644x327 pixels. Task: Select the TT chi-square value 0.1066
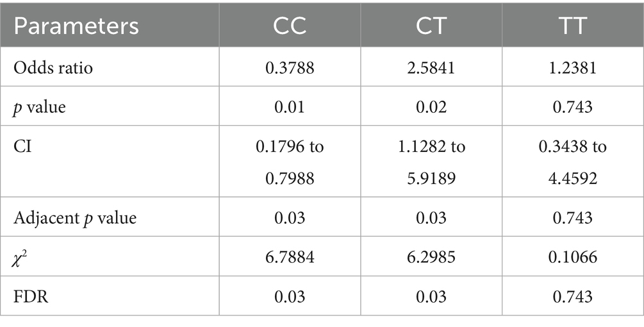point(572,258)
